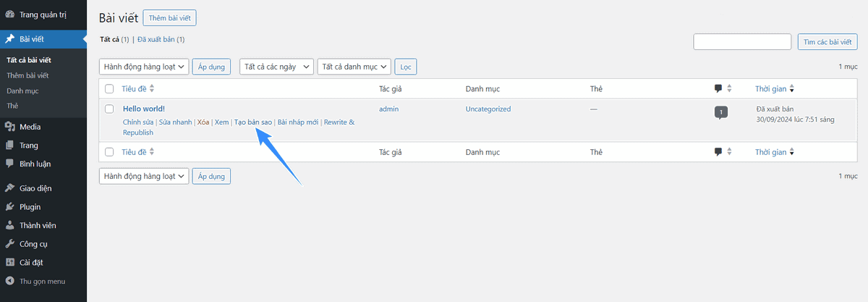Click Danh mục column header at top
Viewport: 868px width, 302px height.
[x=482, y=89]
